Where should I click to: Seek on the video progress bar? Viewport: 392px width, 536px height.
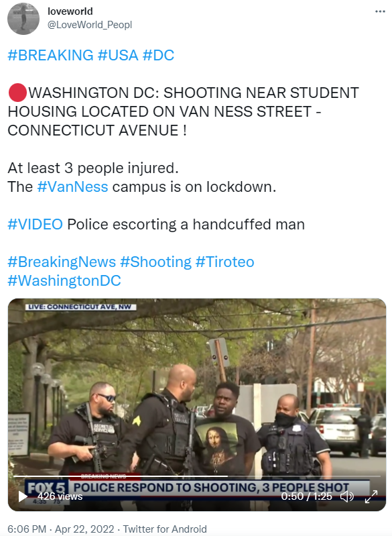(197, 476)
